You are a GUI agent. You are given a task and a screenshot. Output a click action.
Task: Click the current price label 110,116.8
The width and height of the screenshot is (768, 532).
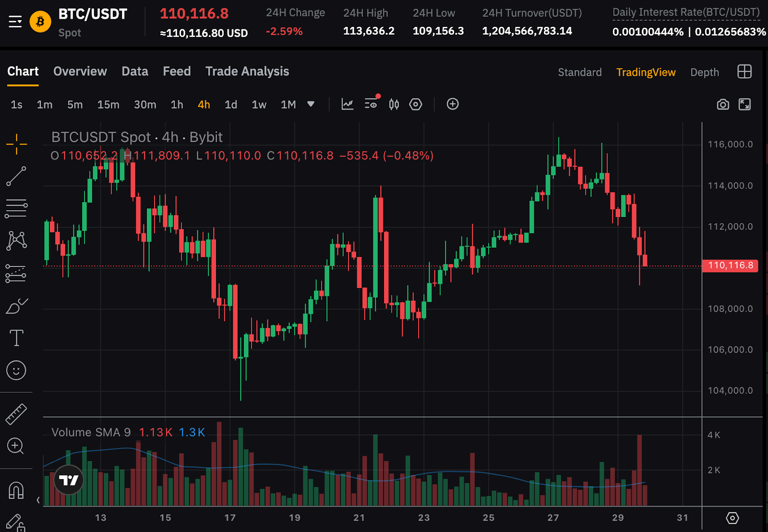tap(730, 266)
